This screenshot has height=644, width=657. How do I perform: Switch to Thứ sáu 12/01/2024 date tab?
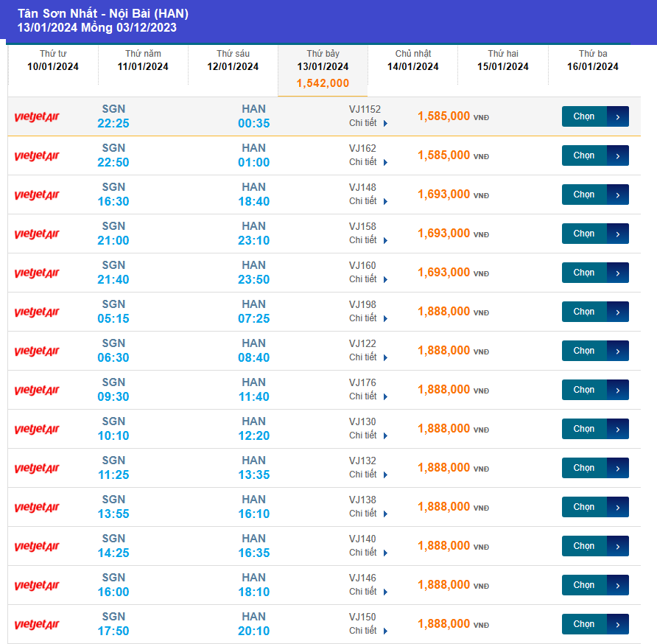233,60
